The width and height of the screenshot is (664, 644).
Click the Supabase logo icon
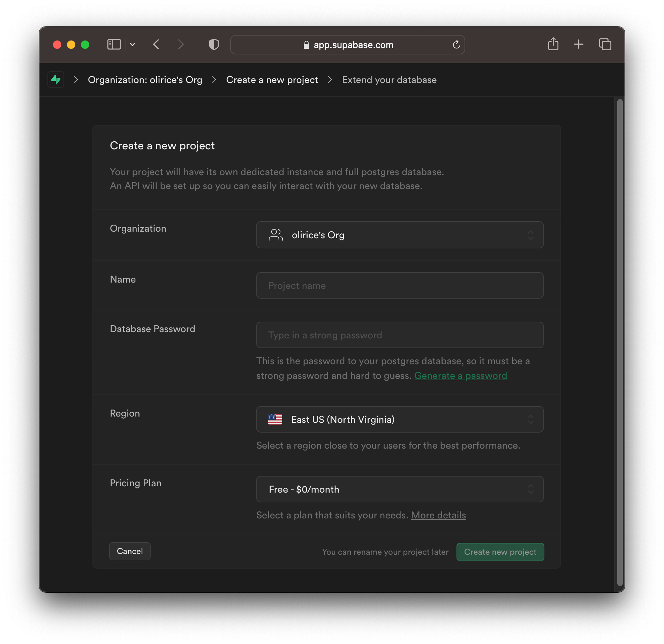56,80
